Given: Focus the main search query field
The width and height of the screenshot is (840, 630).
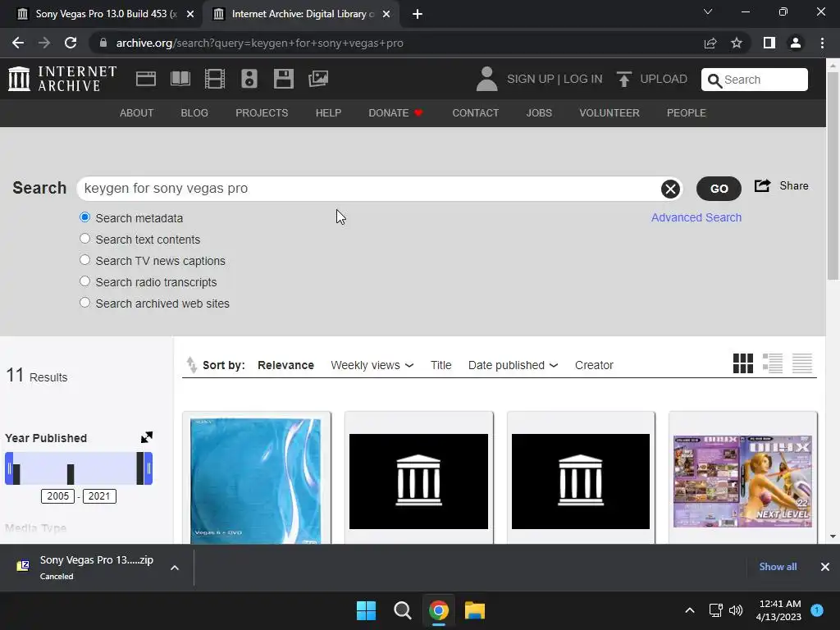Looking at the screenshot, I should [x=370, y=189].
